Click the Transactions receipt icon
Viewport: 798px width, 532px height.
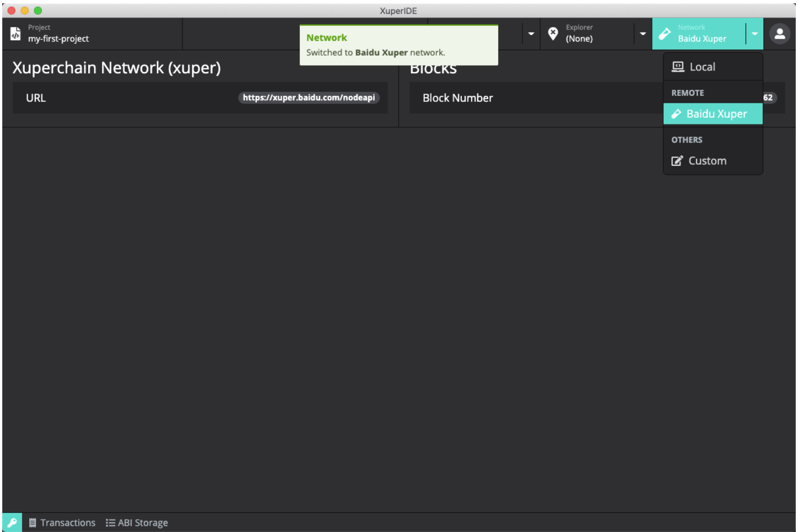(x=33, y=523)
